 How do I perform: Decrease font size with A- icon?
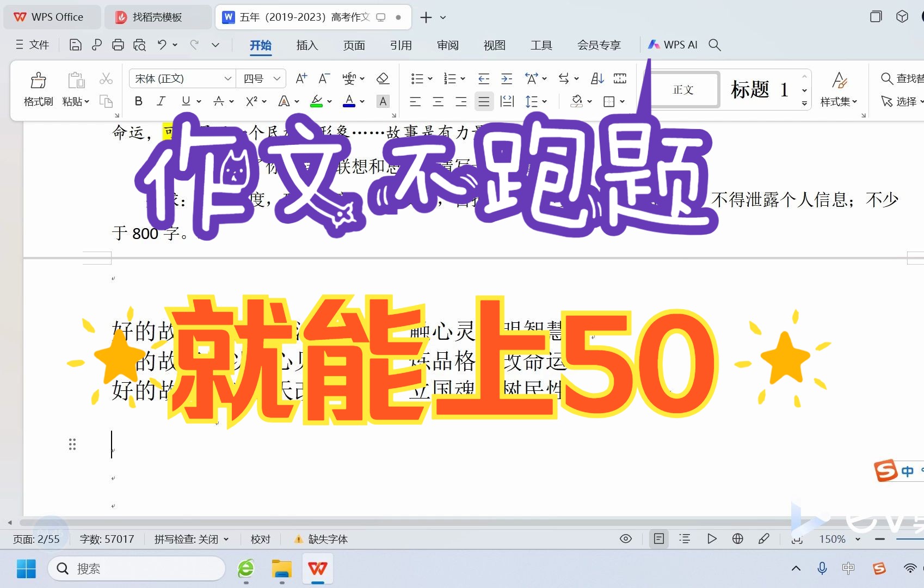pyautogui.click(x=324, y=79)
